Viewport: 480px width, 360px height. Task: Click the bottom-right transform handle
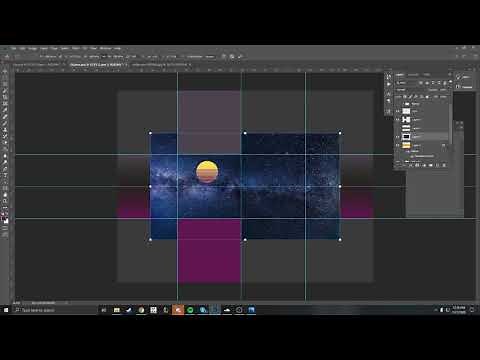(340, 240)
